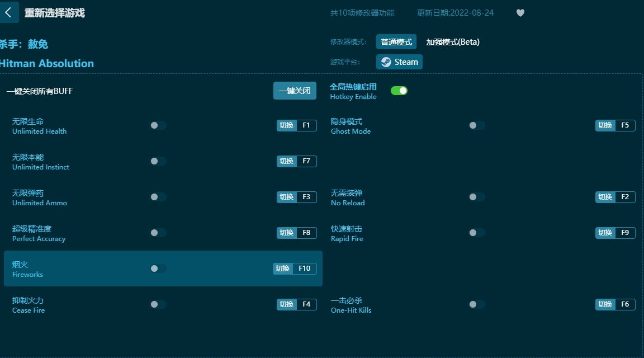
Task: Enable the Unlimited Health toggle
Action: [158, 125]
